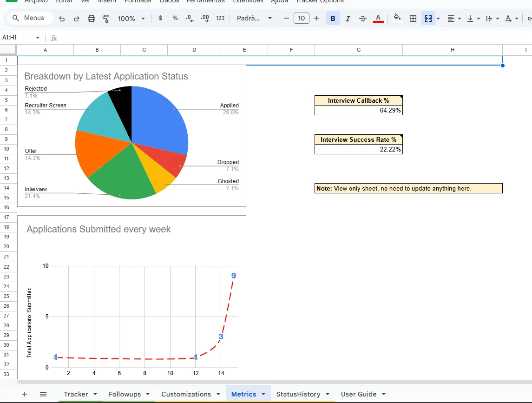
Task: Click the redo arrow icon
Action: [76, 19]
